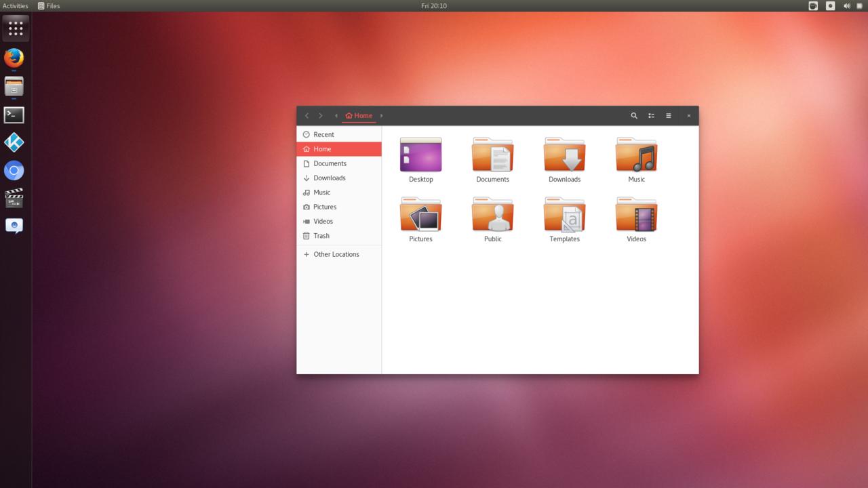This screenshot has width=868, height=488.
Task: Open the system power menu icon
Action: tap(860, 5)
